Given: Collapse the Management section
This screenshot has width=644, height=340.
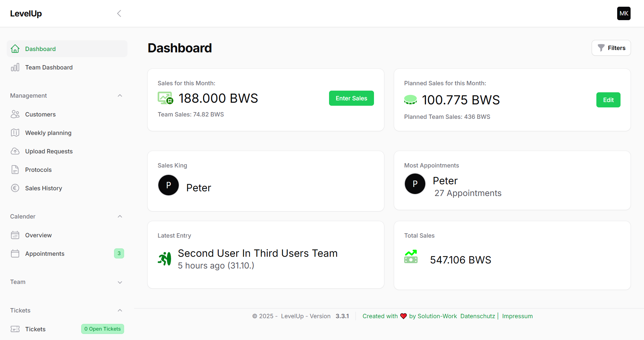Looking at the screenshot, I should 120,96.
